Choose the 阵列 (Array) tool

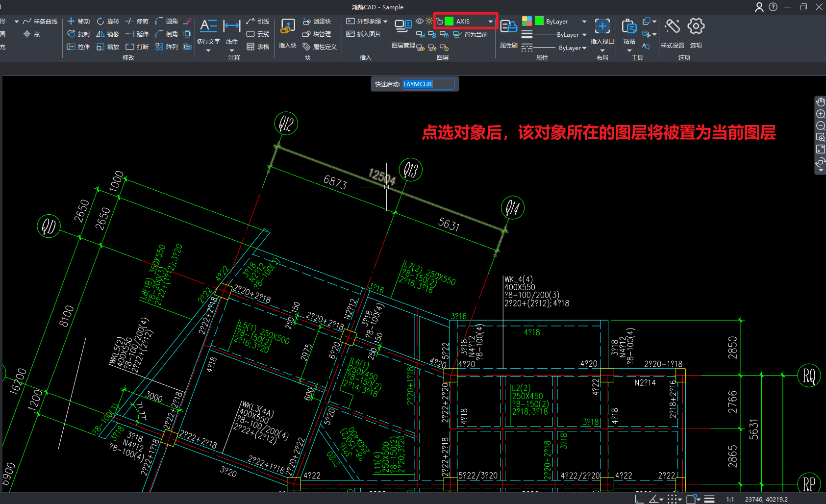[166, 47]
